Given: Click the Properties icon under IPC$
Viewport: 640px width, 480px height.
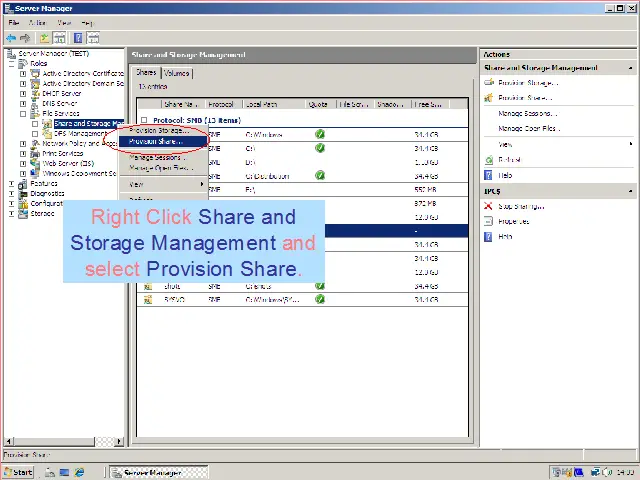Looking at the screenshot, I should 488,222.
